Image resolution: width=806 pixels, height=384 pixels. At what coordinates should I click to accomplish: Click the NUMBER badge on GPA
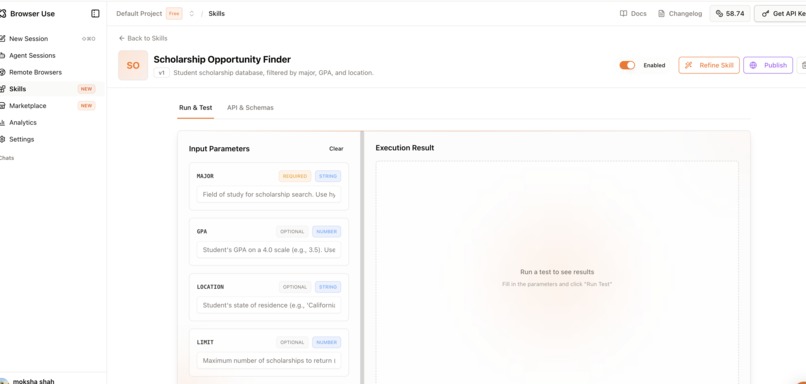[x=326, y=232]
